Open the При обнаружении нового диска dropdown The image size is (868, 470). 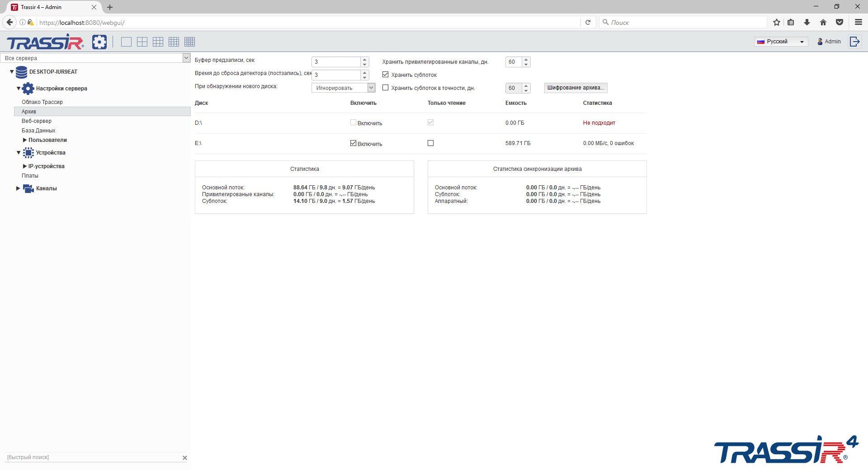[x=371, y=88]
